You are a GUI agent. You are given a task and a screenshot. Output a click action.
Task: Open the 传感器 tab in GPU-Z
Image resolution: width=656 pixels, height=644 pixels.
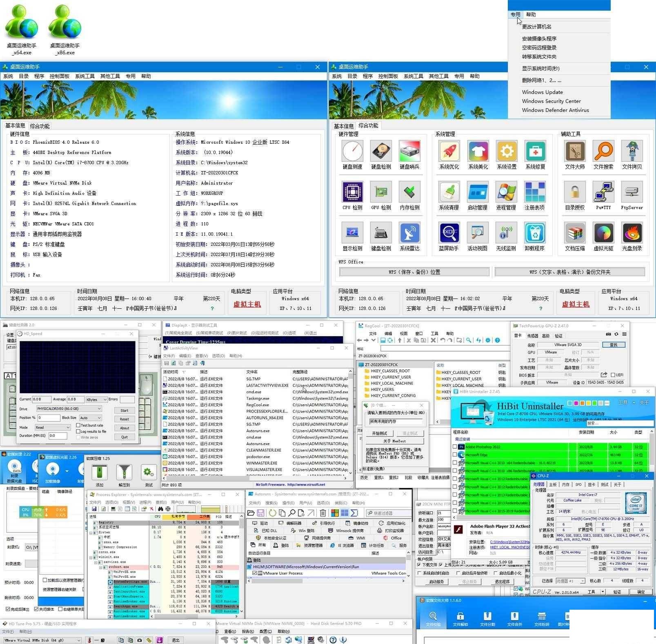(x=532, y=336)
